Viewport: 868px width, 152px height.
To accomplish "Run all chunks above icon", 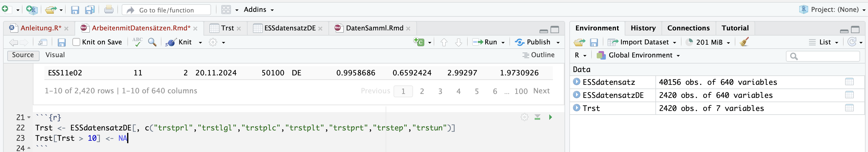I will (x=537, y=117).
